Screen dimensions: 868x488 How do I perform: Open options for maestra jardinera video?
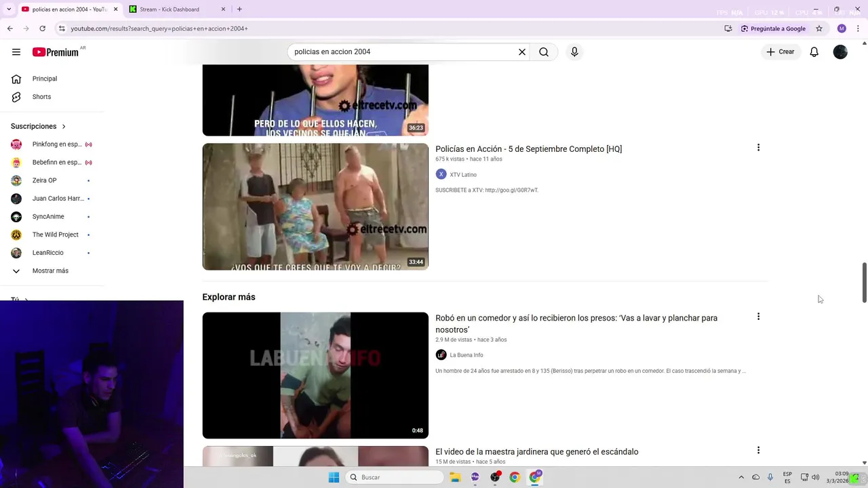(x=758, y=450)
